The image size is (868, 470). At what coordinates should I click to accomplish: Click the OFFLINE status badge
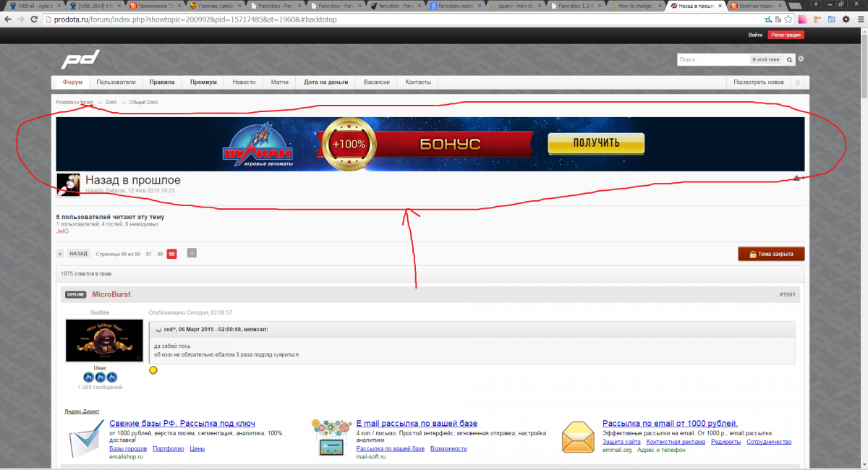(x=76, y=294)
